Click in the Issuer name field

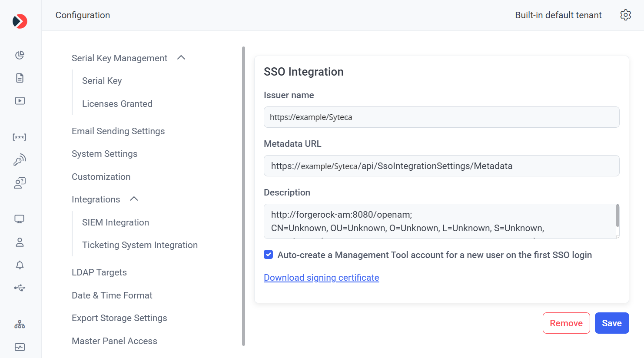(x=441, y=117)
